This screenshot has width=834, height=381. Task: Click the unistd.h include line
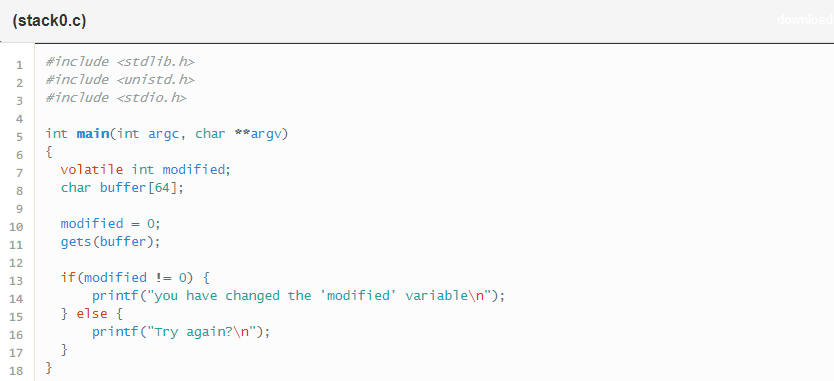point(120,80)
